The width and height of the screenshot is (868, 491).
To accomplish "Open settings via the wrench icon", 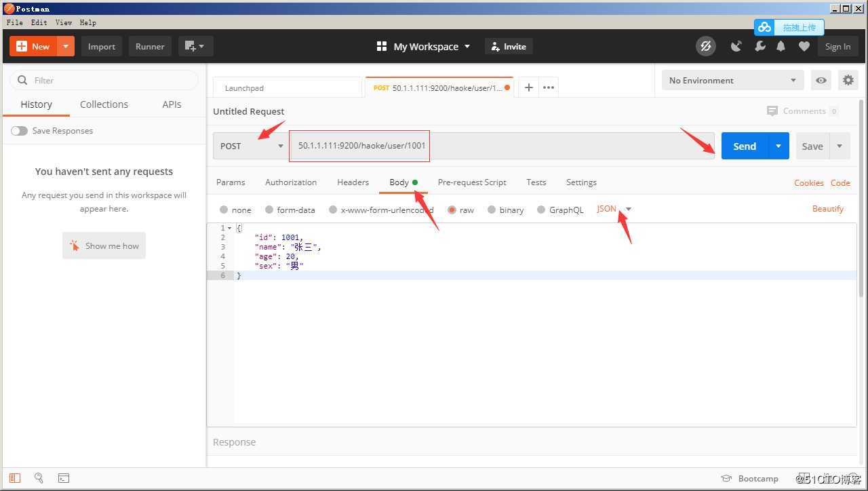I will (x=759, y=46).
